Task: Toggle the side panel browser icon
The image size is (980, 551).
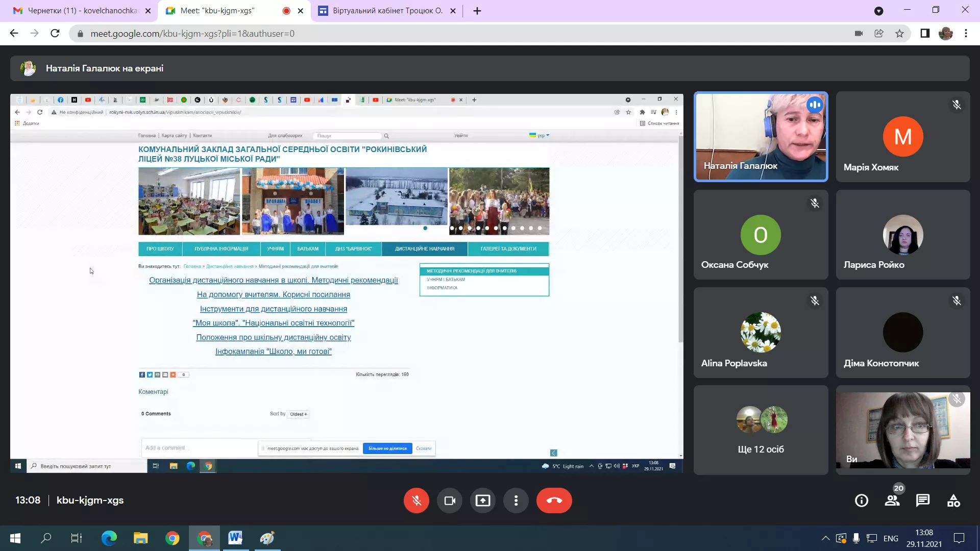Action: (x=925, y=34)
